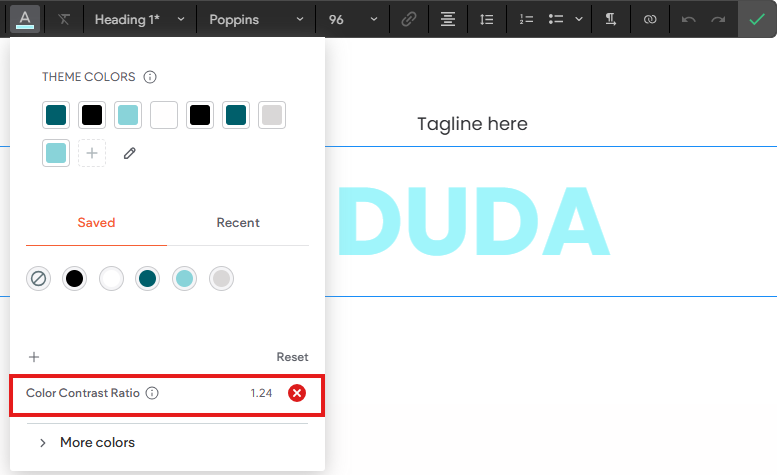Click the connected data icon

(650, 19)
